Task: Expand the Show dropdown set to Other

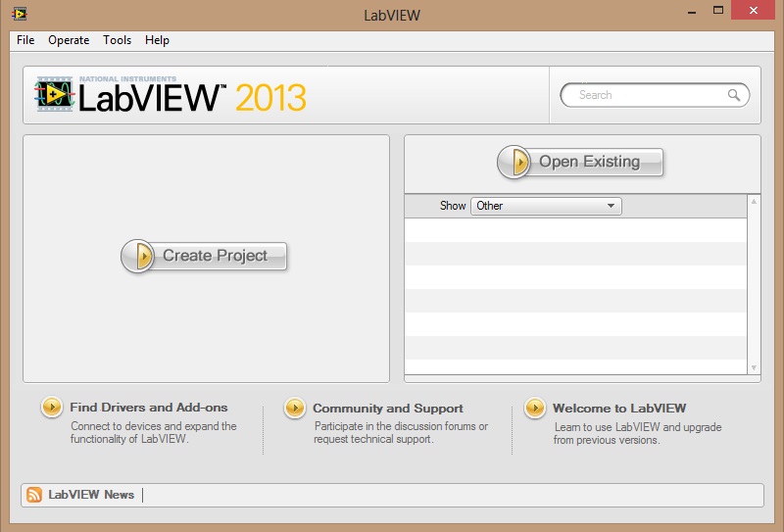Action: [x=546, y=206]
